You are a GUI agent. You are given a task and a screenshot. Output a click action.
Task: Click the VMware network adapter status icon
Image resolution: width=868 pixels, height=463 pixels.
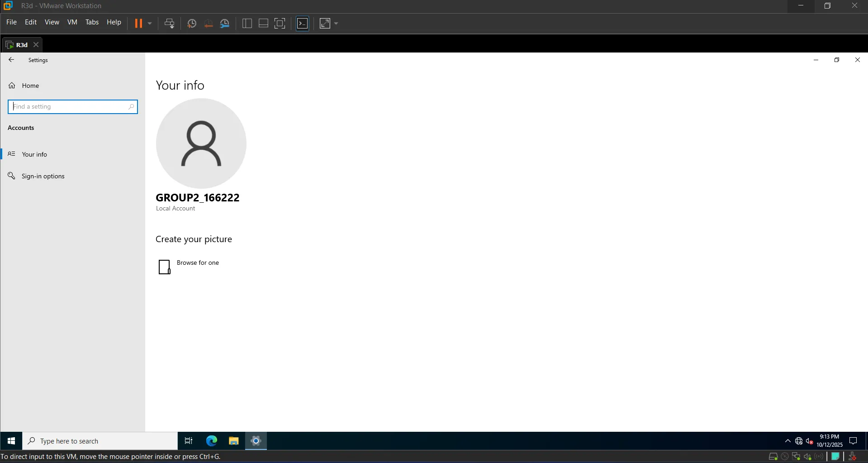796,457
